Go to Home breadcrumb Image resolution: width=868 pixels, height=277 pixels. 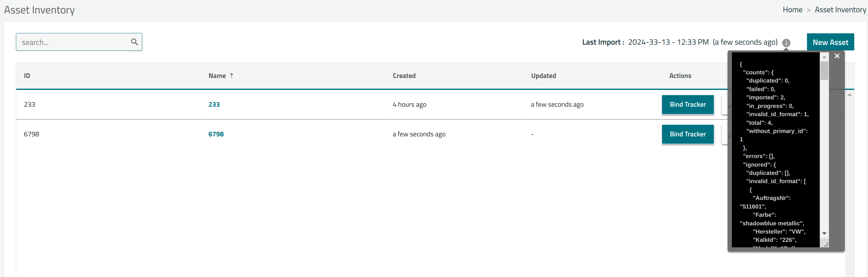(x=792, y=10)
